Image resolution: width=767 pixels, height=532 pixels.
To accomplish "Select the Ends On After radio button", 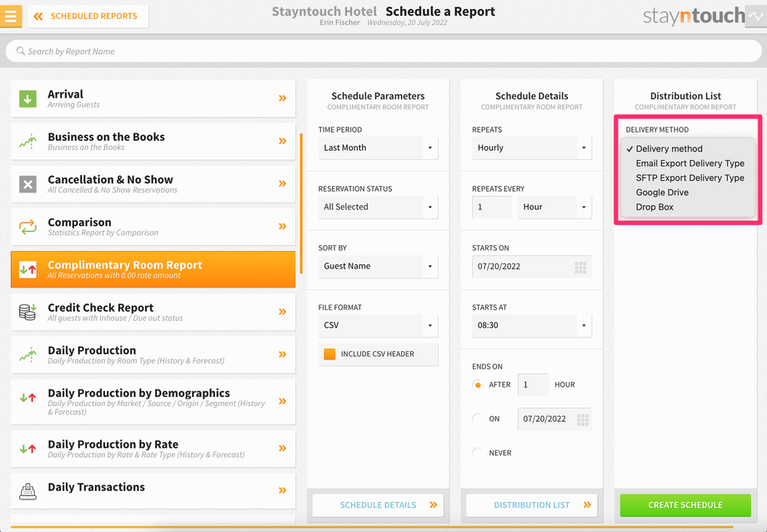I will pos(478,384).
